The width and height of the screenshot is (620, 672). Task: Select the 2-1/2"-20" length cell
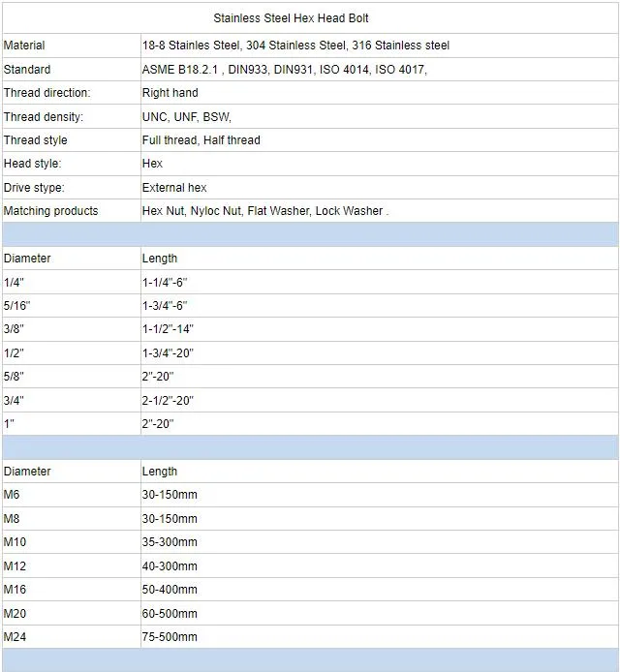coord(169,400)
